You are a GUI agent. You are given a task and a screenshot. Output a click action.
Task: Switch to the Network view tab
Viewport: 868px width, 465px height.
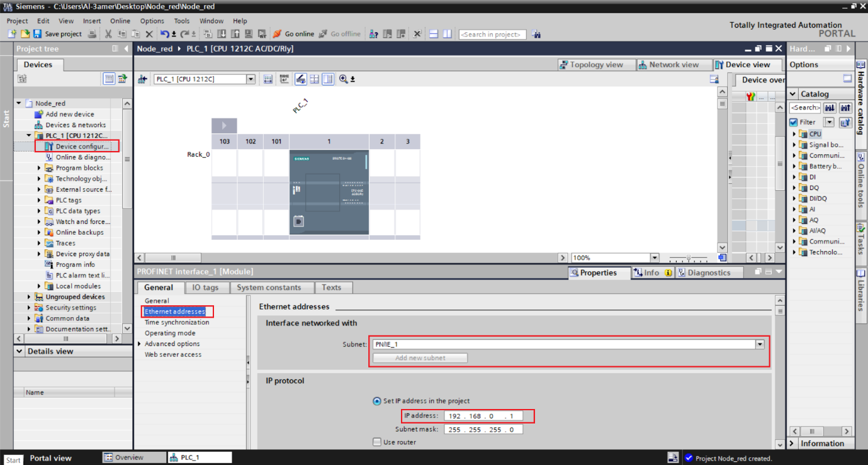pos(674,64)
